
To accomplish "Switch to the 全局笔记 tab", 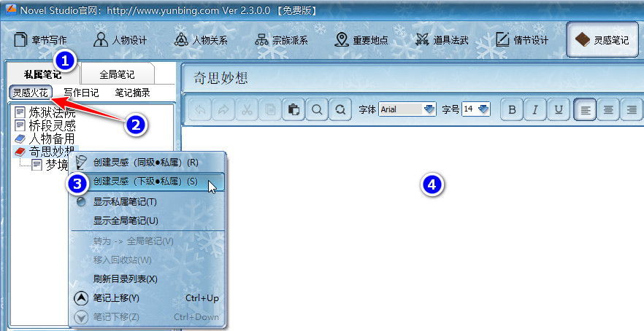I will 117,74.
